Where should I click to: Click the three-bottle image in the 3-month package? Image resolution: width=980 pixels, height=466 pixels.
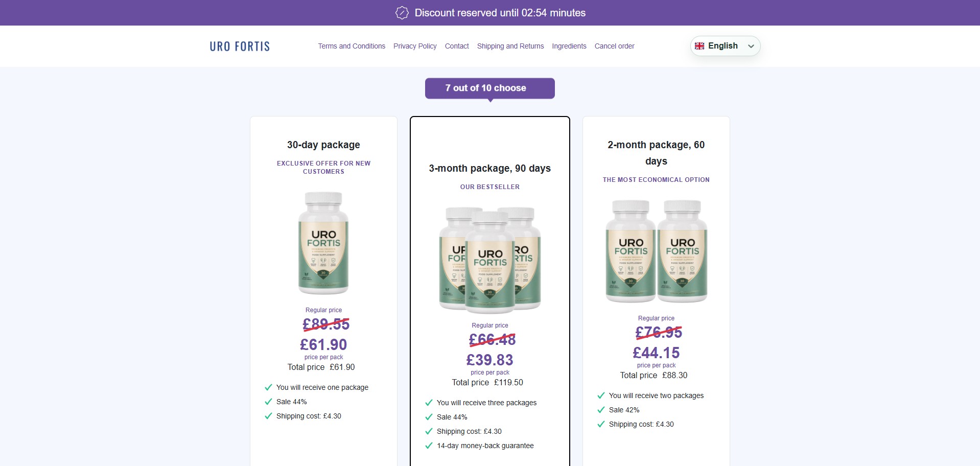pyautogui.click(x=490, y=260)
